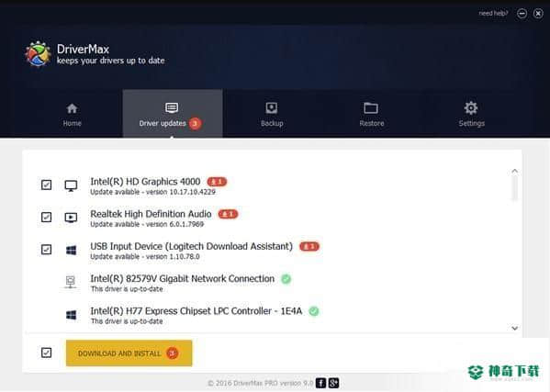Image resolution: width=550 pixels, height=392 pixels.
Task: Open the Google Plus icon
Action: pos(333,383)
